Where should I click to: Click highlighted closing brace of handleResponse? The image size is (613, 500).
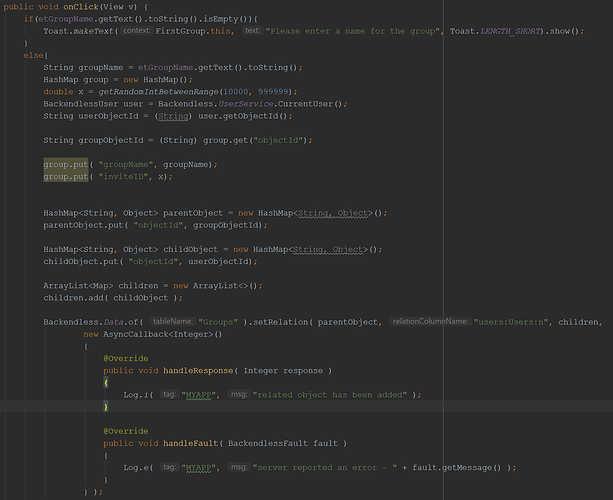tap(106, 407)
